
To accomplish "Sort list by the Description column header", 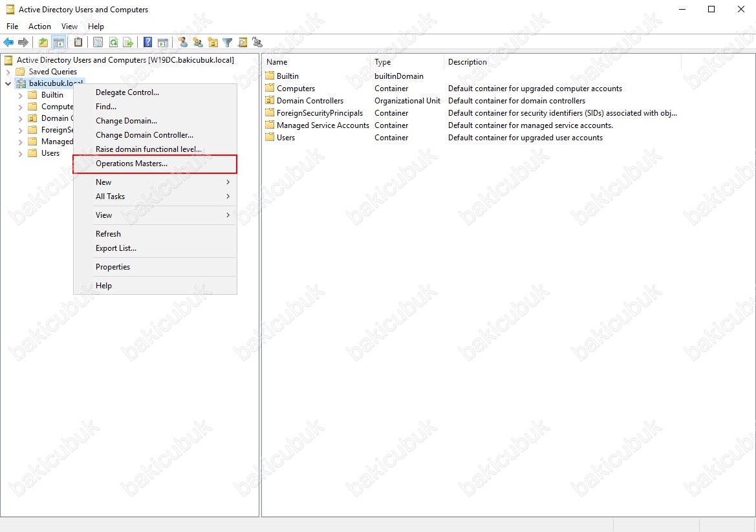I will point(563,61).
